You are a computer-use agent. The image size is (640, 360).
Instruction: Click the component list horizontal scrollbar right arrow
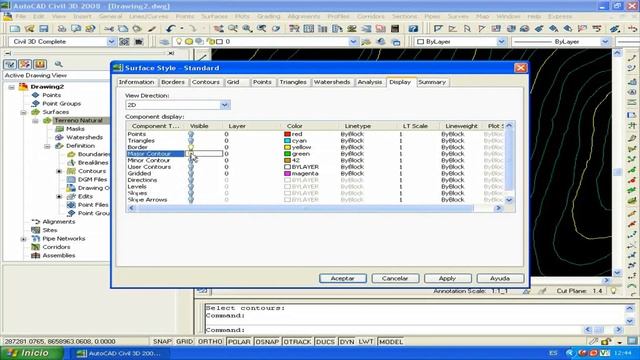coord(498,208)
